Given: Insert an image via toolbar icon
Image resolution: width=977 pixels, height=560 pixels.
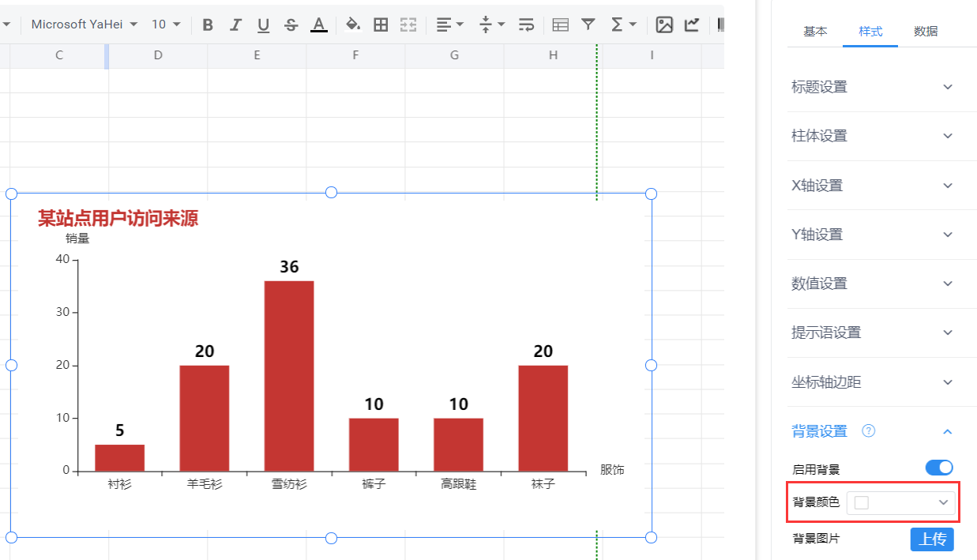Looking at the screenshot, I should [x=664, y=24].
